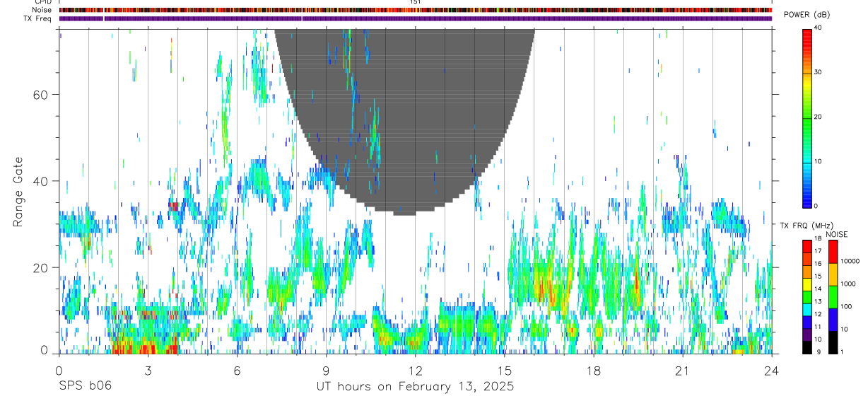Click the green segment of the noise colorbar
This screenshot has width=868, height=401.
pos(833,297)
